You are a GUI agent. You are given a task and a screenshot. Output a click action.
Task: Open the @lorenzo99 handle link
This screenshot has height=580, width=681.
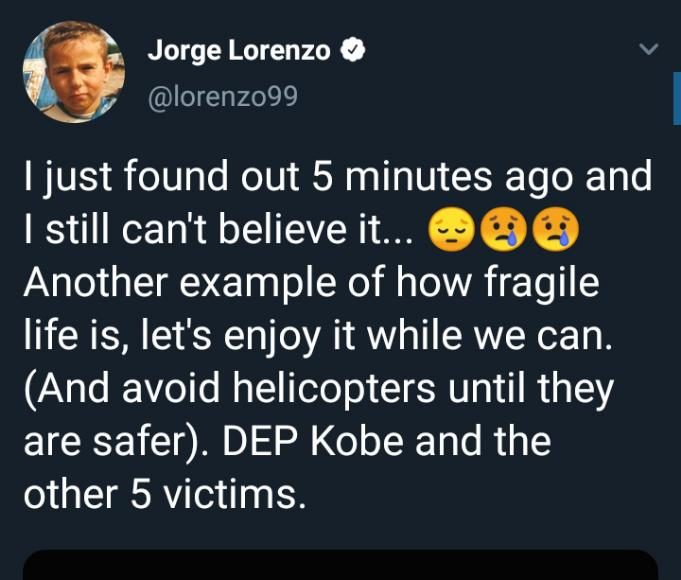(223, 96)
